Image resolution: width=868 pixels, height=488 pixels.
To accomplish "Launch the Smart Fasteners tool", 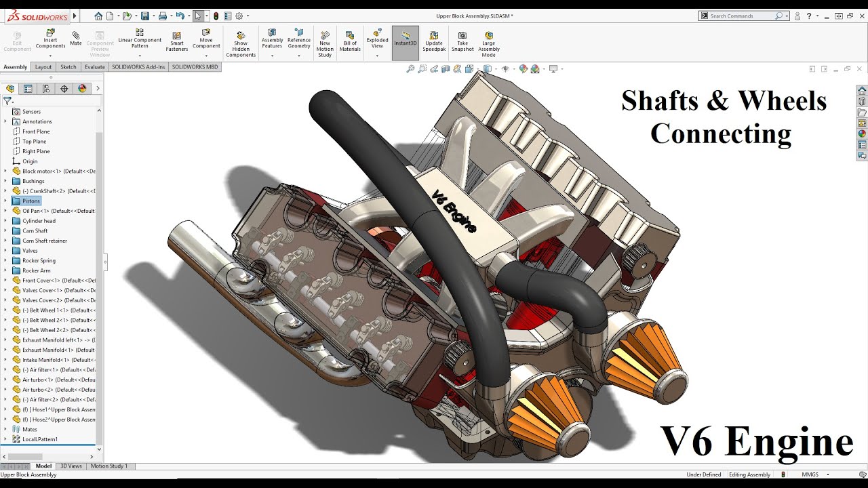I will click(x=177, y=41).
